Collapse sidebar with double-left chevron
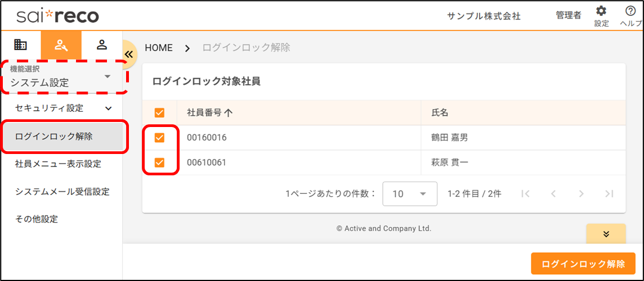Screen dimensions: 644x281 tap(128, 55)
